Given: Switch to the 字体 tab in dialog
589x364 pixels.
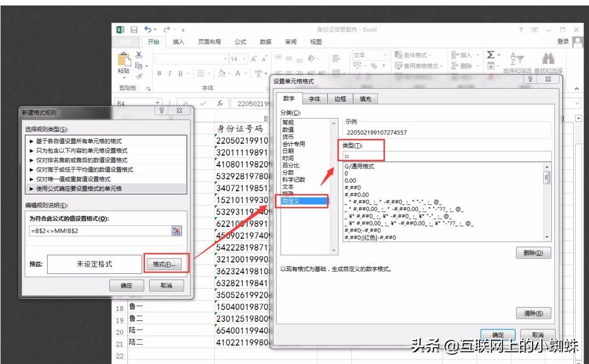Looking at the screenshot, I should [x=316, y=99].
